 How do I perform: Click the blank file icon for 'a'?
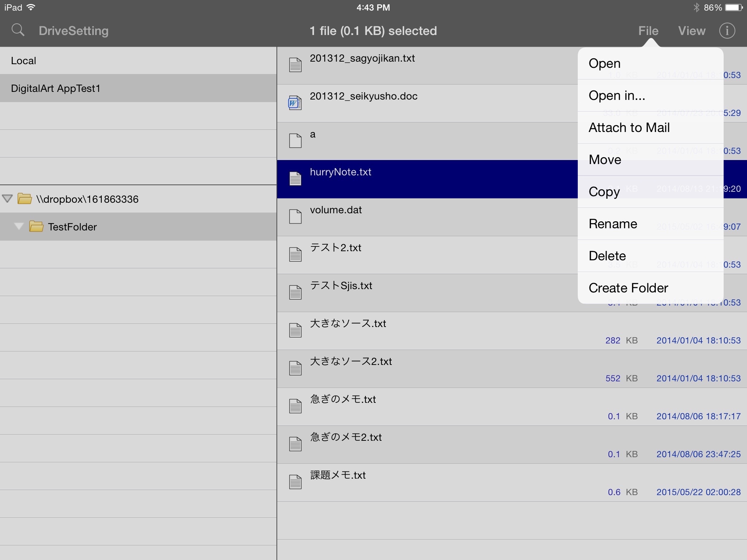point(295,141)
